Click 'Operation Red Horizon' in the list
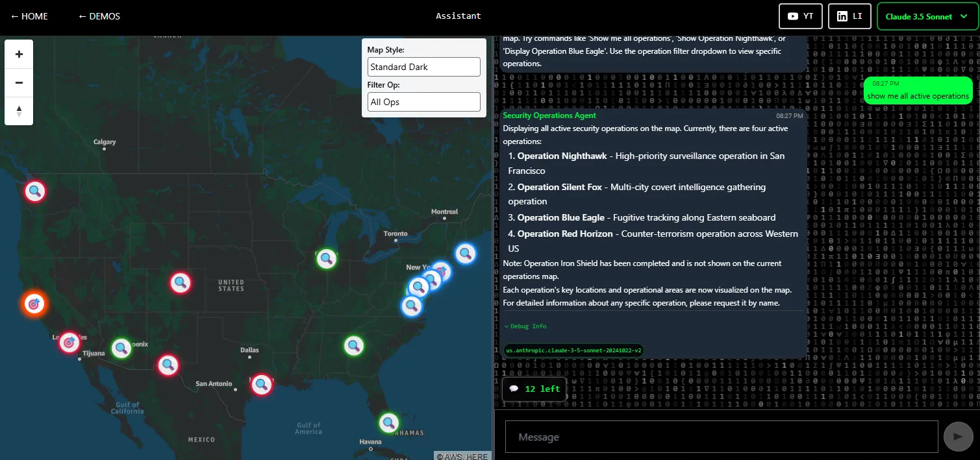 [565, 234]
